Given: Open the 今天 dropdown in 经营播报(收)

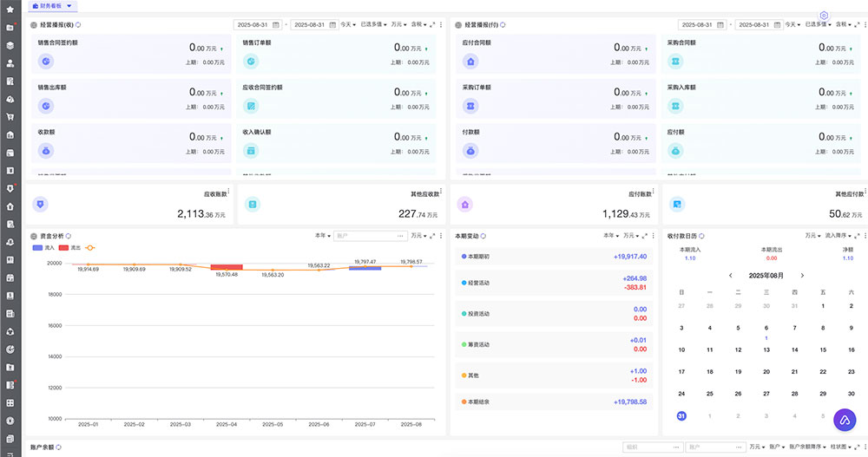Looking at the screenshot, I should 347,25.
